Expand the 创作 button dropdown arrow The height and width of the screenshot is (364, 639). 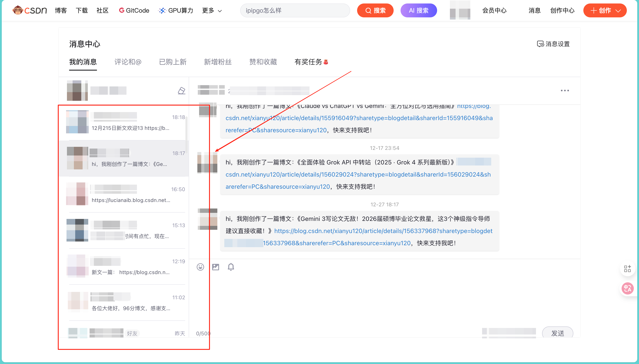click(618, 10)
